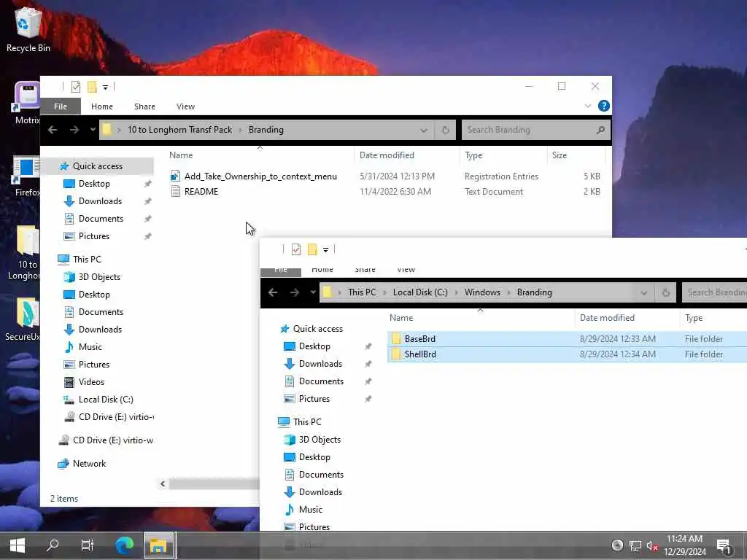Open address history dropdown in front window
The image size is (747, 560).
pos(643,293)
